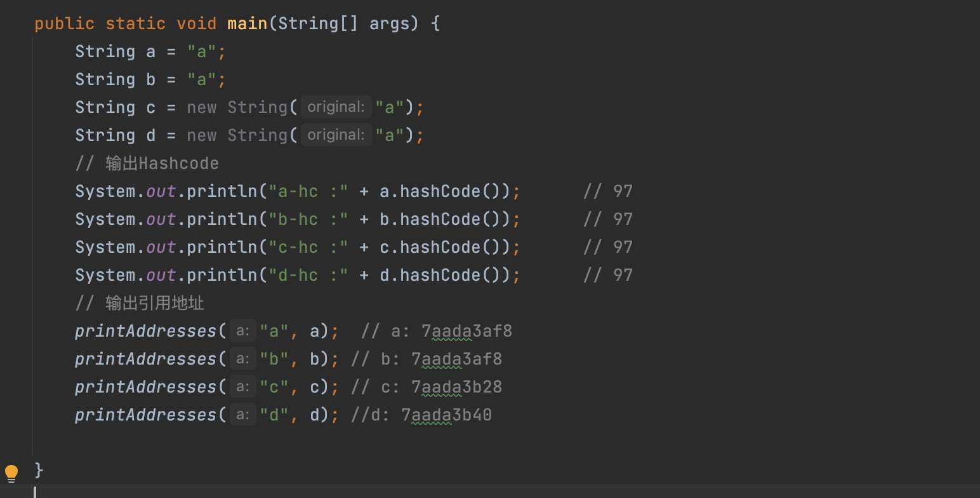Click 'out' in the c-hc println line
This screenshot has width=980, height=498.
161,247
